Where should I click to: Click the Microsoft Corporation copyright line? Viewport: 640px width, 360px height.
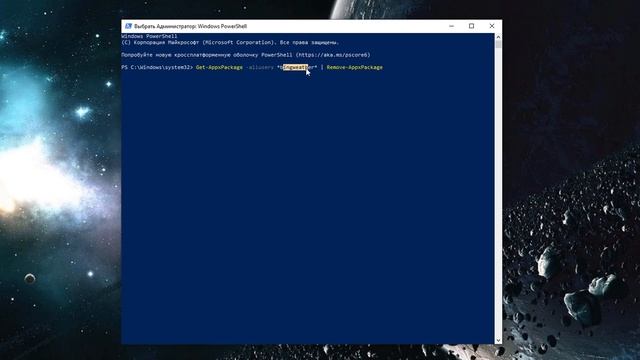(x=230, y=42)
